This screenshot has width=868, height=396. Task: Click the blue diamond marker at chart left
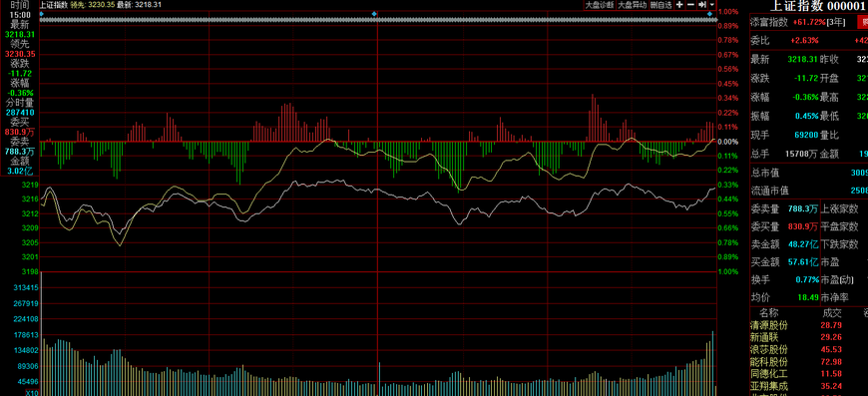(42, 13)
